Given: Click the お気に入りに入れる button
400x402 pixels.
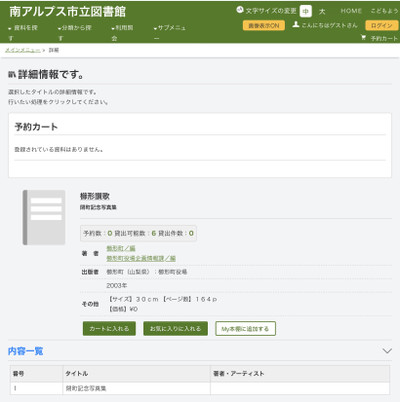Looking at the screenshot, I should [x=176, y=329].
